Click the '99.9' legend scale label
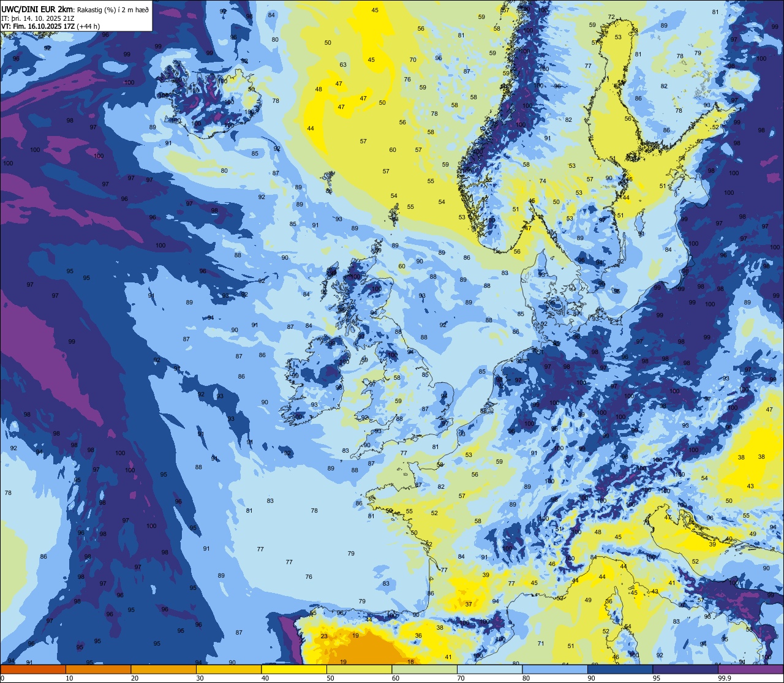The width and height of the screenshot is (784, 683). 725,678
